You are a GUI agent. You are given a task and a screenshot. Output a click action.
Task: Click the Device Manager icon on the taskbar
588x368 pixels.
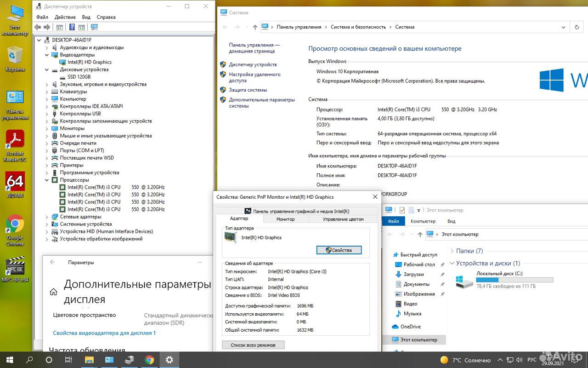point(129,360)
